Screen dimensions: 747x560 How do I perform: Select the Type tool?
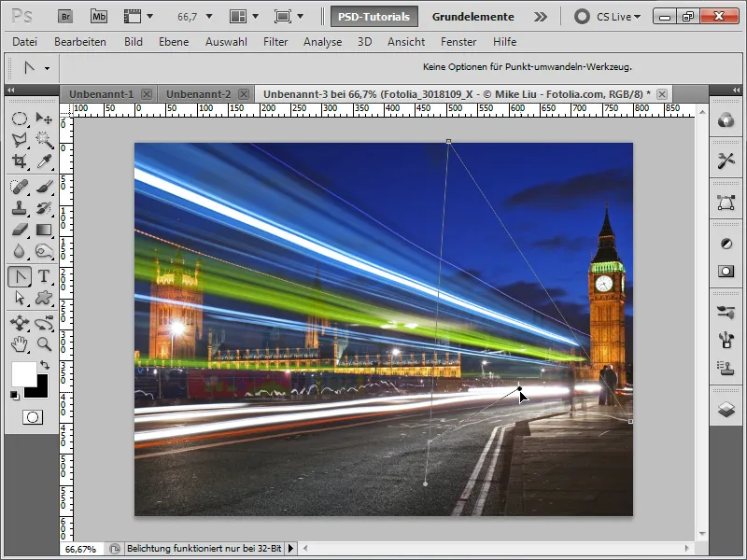44,276
